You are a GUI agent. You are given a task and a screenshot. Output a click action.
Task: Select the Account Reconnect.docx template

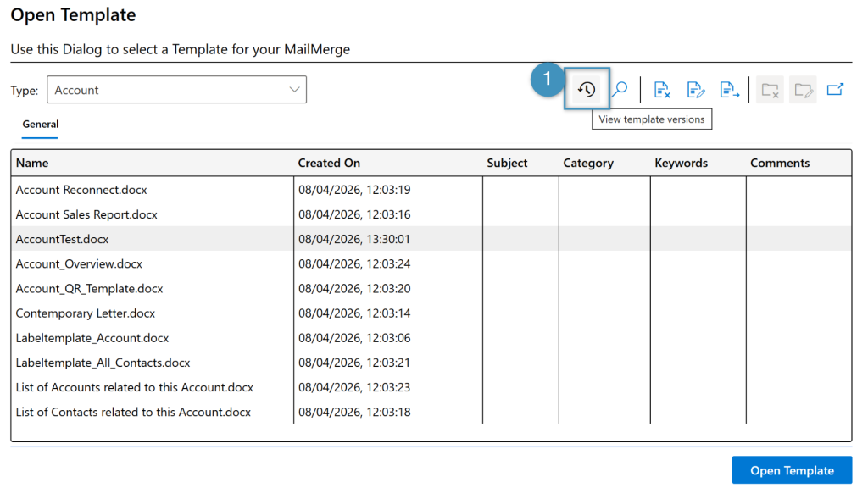point(81,190)
